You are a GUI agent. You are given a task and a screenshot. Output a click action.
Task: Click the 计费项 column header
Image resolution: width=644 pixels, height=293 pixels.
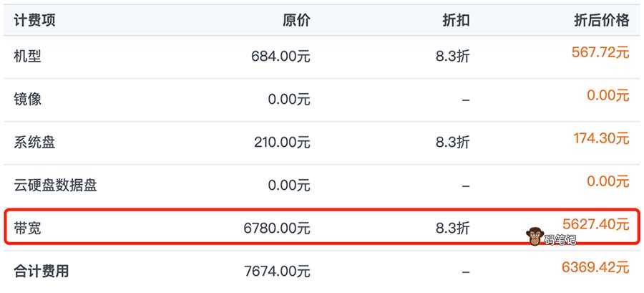click(x=34, y=20)
